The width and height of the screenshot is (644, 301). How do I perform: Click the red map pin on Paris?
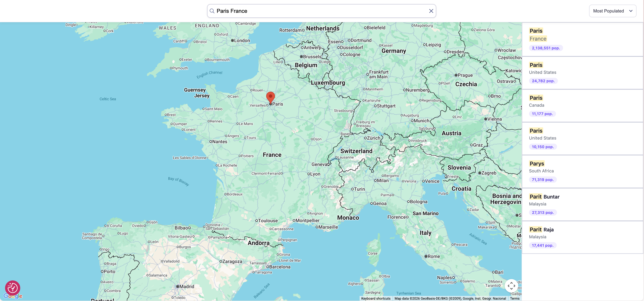pos(271,98)
